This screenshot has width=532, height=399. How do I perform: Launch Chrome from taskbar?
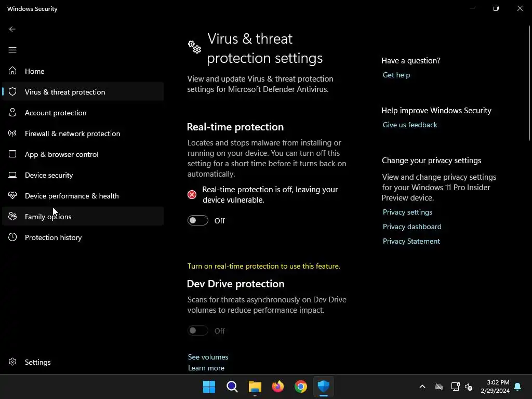(x=301, y=387)
